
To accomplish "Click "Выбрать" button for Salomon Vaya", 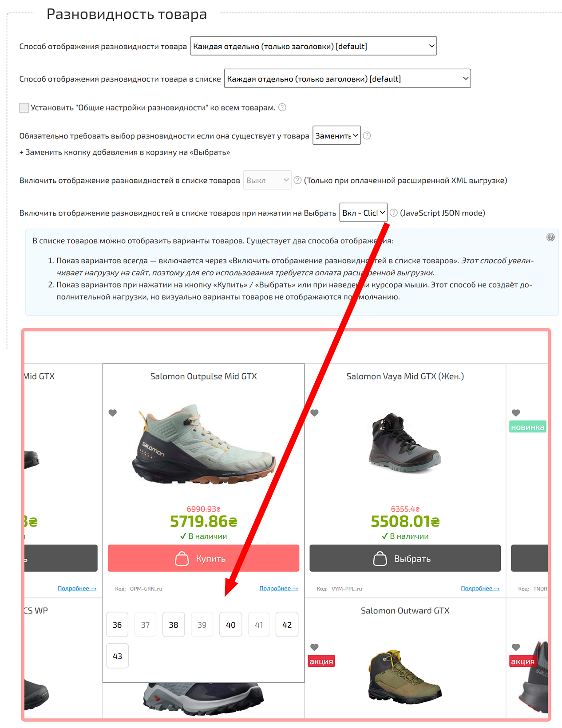I will point(405,558).
